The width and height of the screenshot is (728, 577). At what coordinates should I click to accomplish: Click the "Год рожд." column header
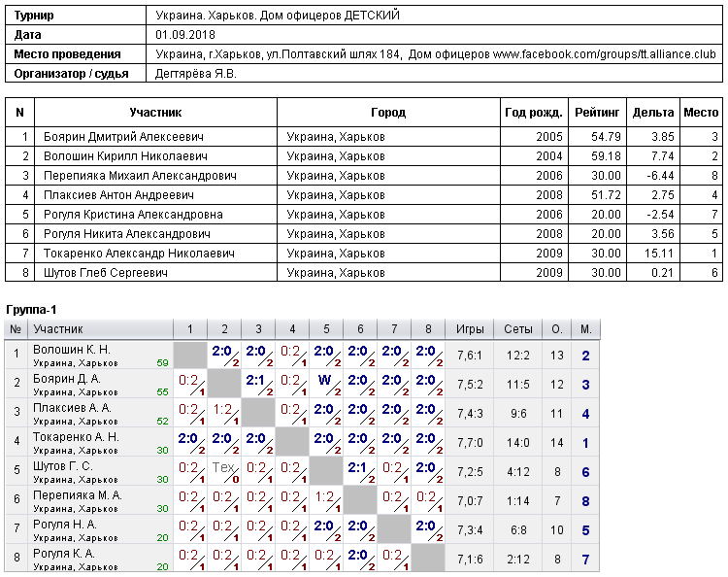(534, 113)
